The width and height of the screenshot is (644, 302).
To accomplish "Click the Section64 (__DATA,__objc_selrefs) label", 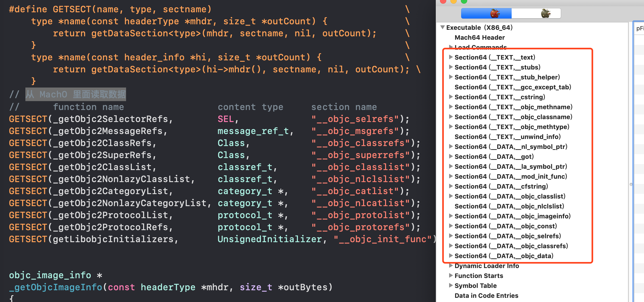I will pyautogui.click(x=507, y=236).
